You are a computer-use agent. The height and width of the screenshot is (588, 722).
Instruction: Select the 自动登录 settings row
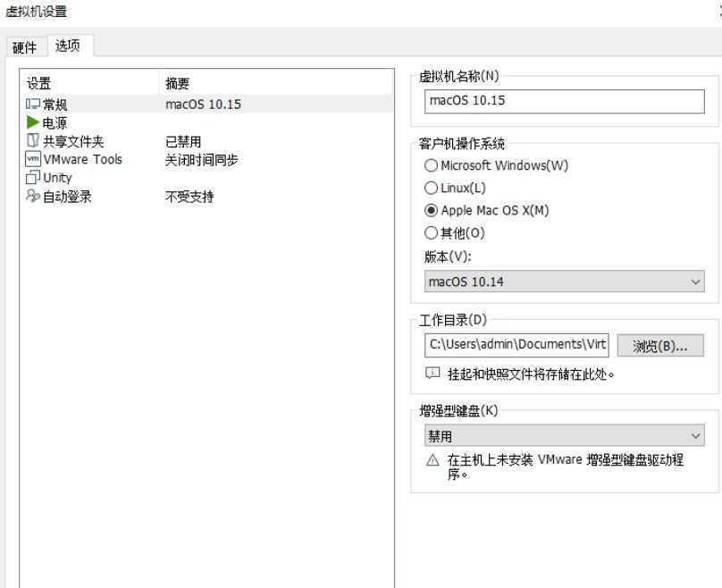(x=208, y=197)
